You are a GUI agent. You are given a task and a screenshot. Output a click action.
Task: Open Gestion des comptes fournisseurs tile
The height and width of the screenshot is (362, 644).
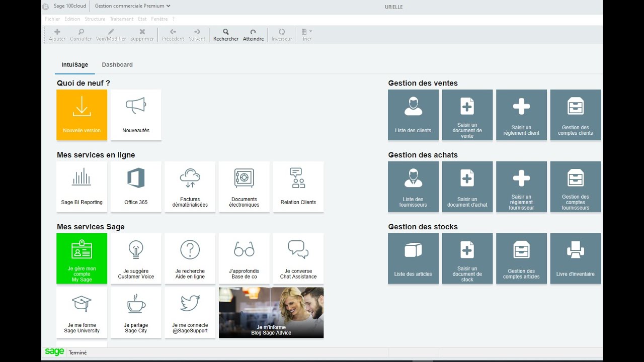pyautogui.click(x=576, y=187)
